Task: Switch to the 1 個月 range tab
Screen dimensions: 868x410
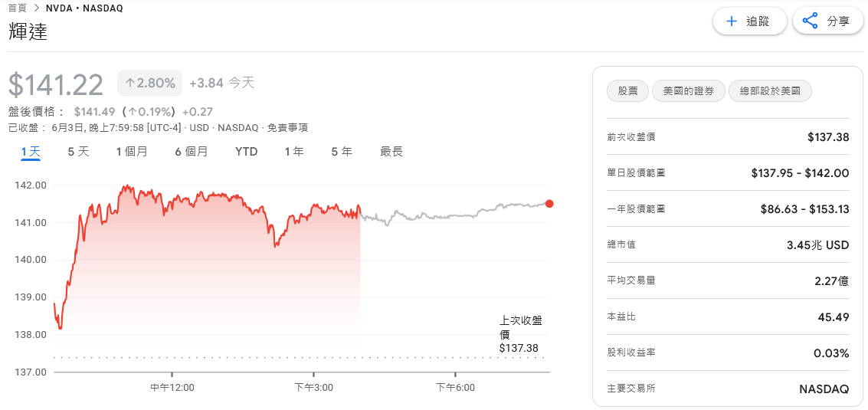Action: 132,152
